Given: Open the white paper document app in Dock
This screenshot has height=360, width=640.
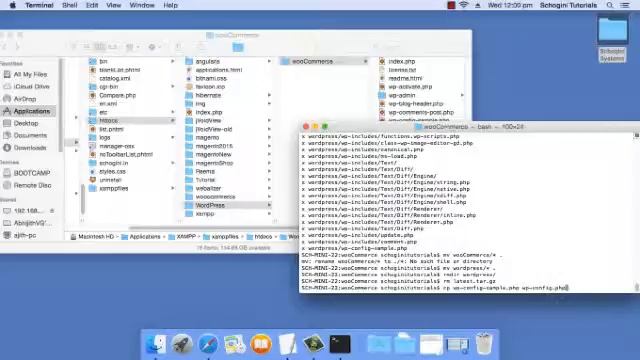Looking at the screenshot, I should [x=287, y=344].
